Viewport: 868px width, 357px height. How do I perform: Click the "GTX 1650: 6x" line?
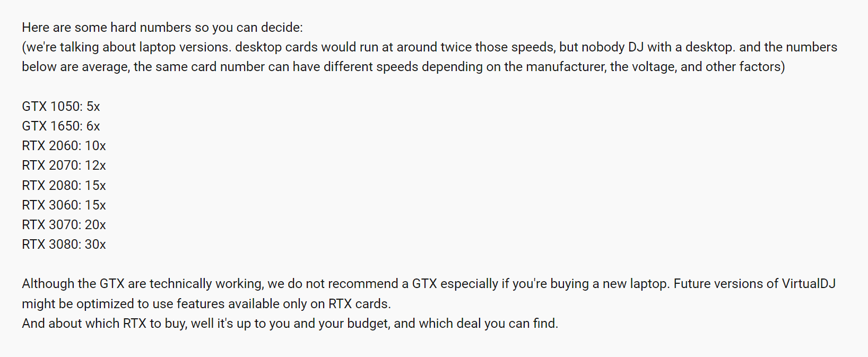pyautogui.click(x=61, y=126)
